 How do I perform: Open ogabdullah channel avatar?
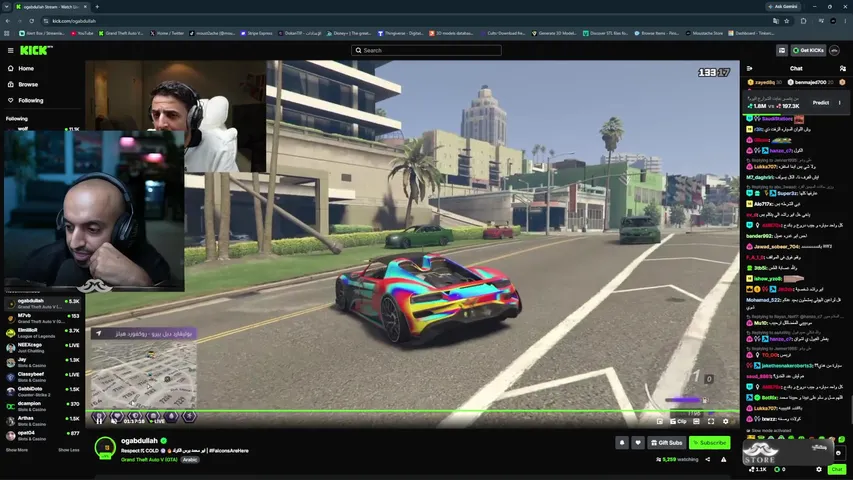(x=105, y=447)
